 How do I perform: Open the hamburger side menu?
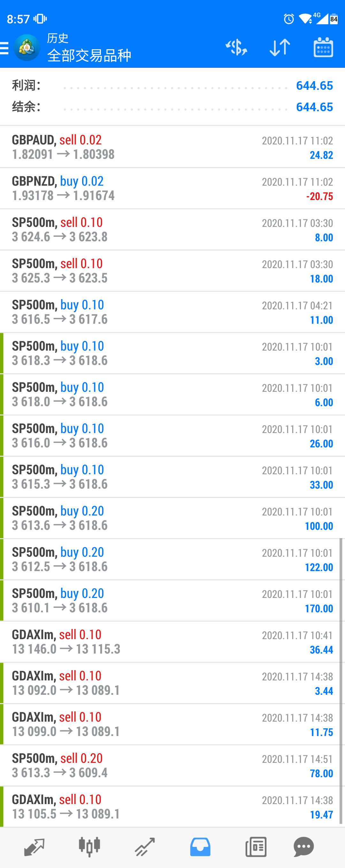4,48
